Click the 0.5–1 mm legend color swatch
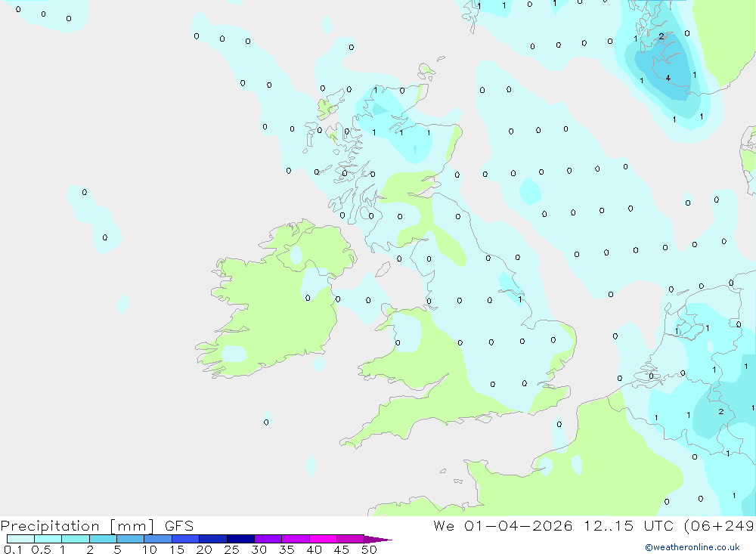Viewport: 756px width, 554px height. point(48,539)
